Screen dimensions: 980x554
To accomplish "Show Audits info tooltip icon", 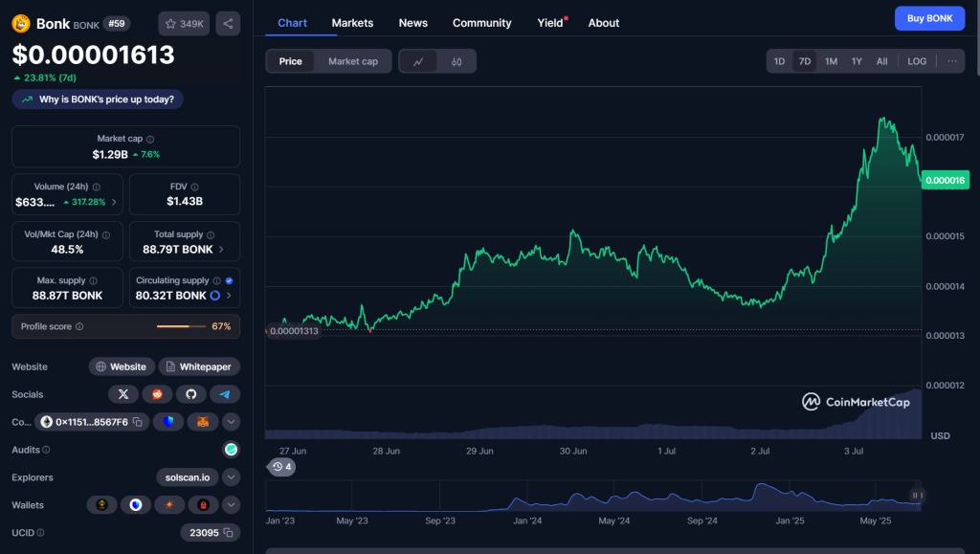I will point(46,450).
